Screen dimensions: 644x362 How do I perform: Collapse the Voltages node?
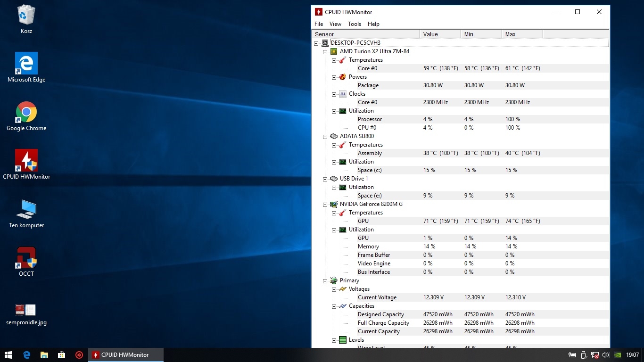pyautogui.click(x=334, y=289)
